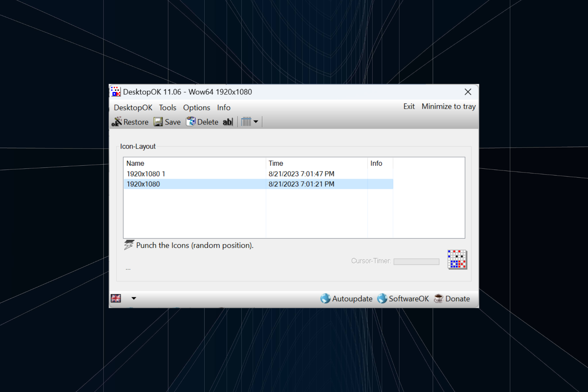The width and height of the screenshot is (588, 392).
Task: Click the column view table icon
Action: click(x=247, y=122)
